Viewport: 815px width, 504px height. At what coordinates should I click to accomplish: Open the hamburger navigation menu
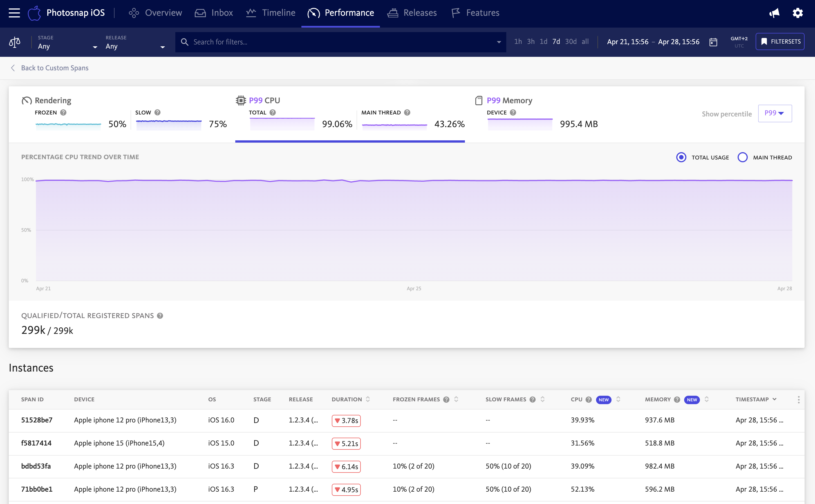tap(14, 13)
